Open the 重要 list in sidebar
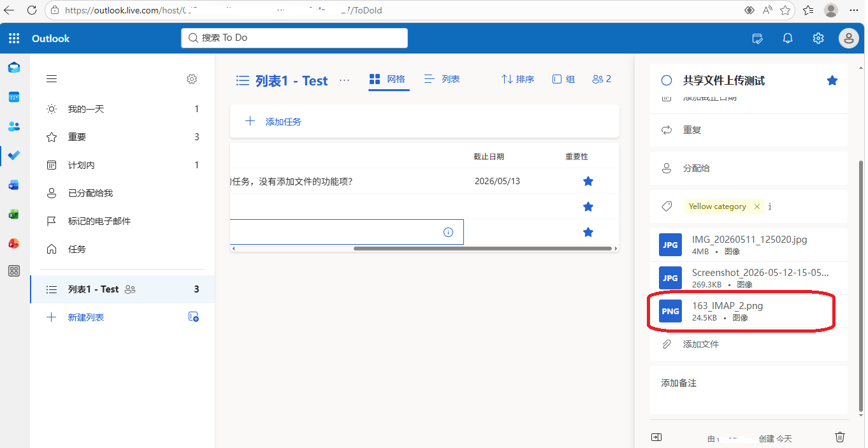This screenshot has width=868, height=448. pyautogui.click(x=122, y=137)
